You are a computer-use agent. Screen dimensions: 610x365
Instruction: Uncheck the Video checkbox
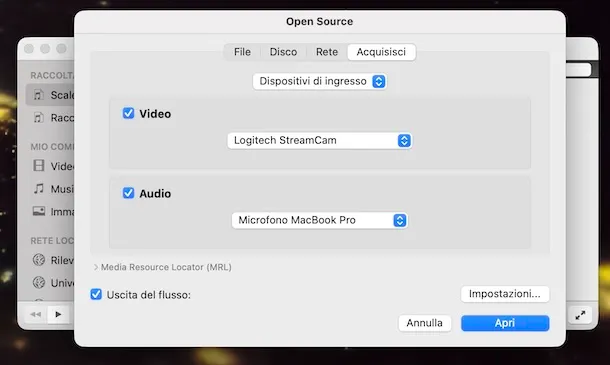(x=128, y=113)
